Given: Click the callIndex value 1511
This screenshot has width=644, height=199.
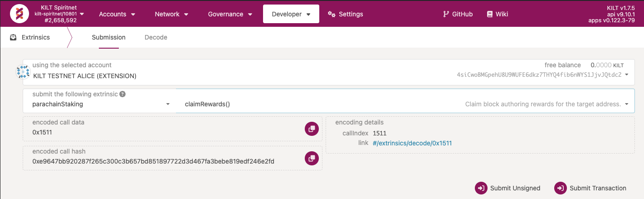Looking at the screenshot, I should [380, 133].
